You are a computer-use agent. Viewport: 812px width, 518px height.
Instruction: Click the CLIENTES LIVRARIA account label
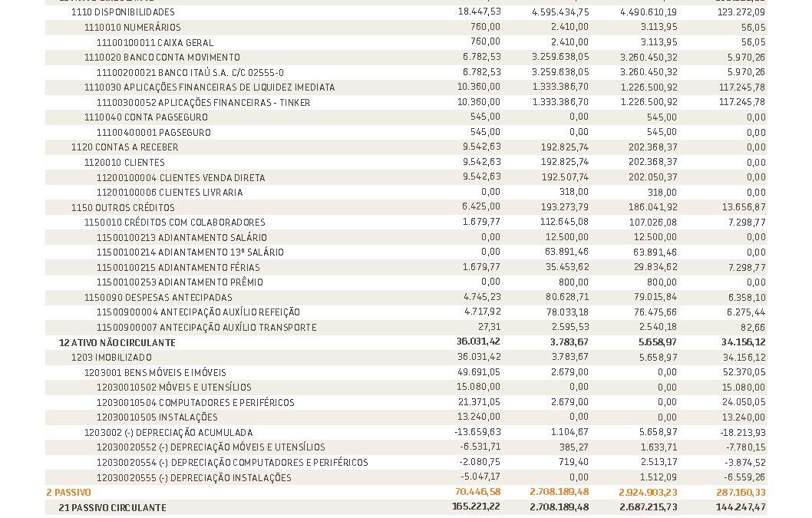(170, 193)
